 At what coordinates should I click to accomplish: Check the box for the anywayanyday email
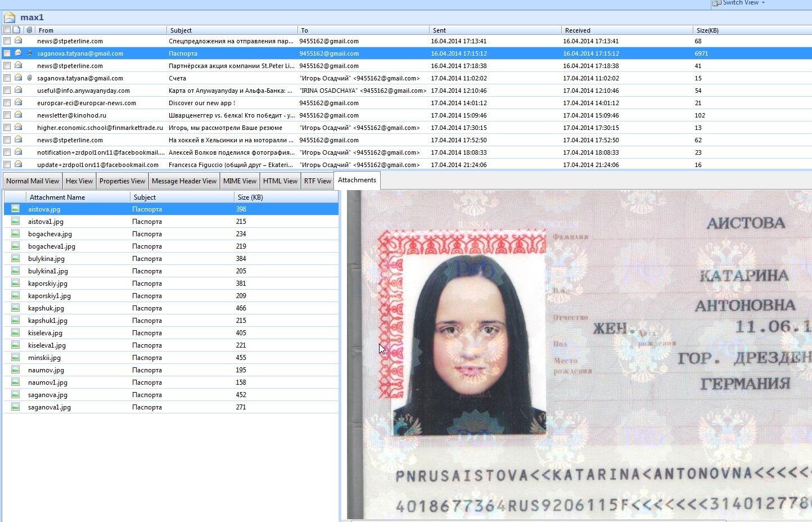click(x=7, y=90)
